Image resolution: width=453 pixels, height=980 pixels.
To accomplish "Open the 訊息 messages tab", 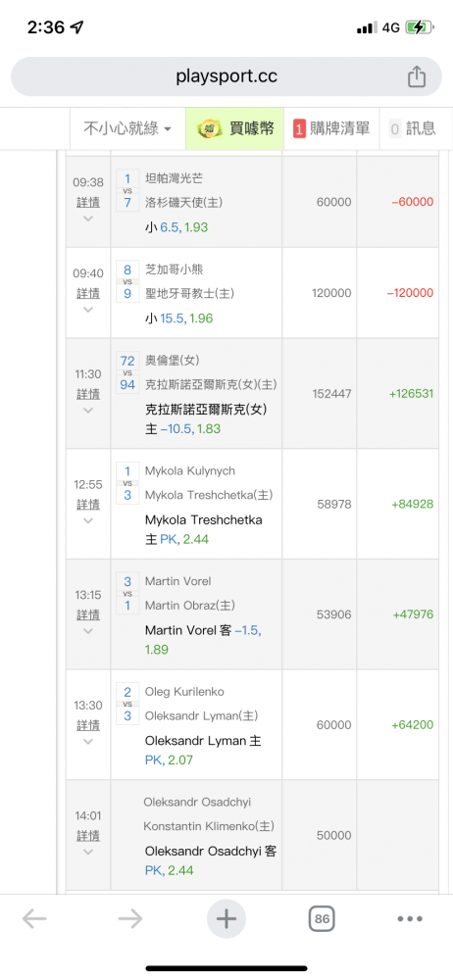I will pyautogui.click(x=413, y=128).
